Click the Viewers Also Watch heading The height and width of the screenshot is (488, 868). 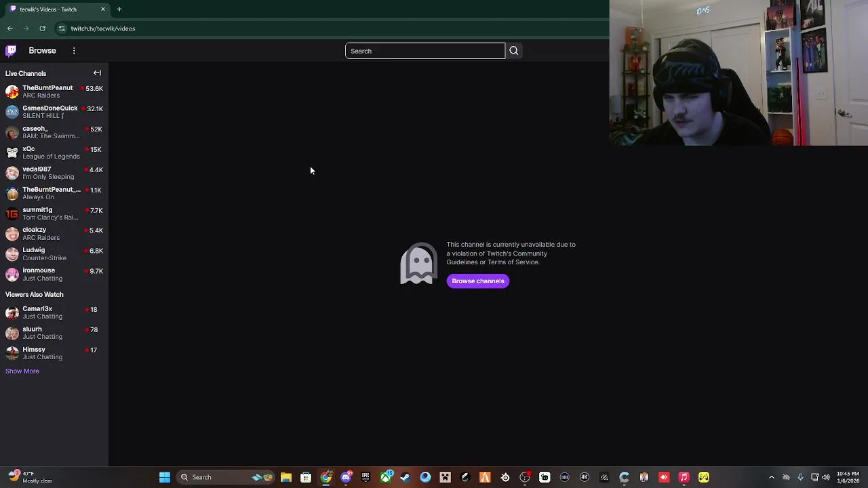(35, 294)
